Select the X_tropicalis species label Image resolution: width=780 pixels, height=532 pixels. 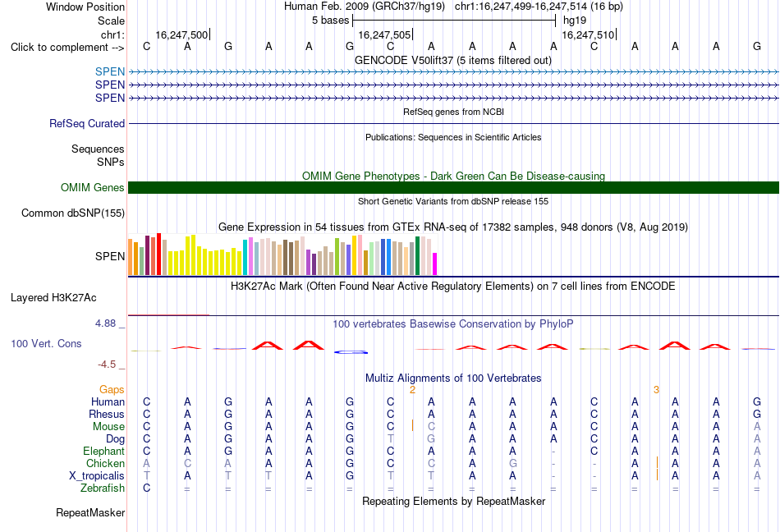coord(97,476)
